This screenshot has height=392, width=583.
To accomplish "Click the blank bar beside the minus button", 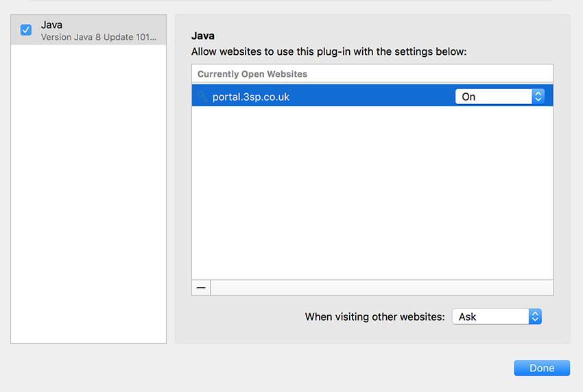I will click(x=382, y=288).
